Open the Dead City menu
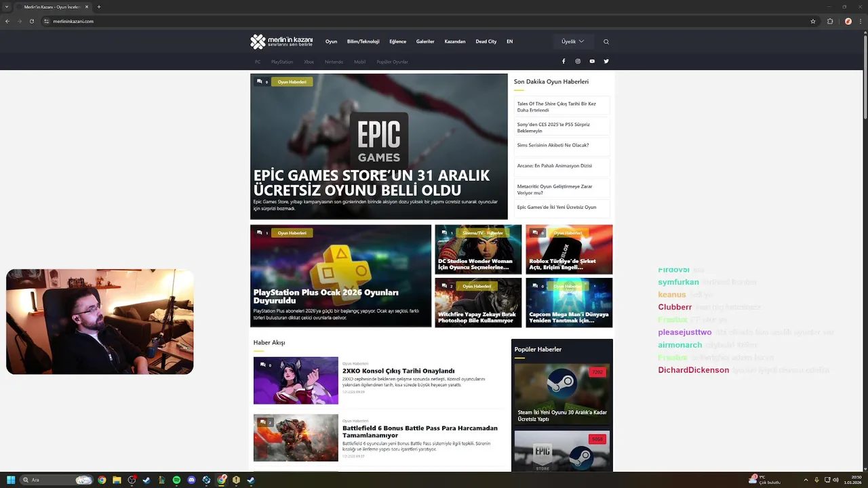Image resolution: width=868 pixels, height=488 pixels. click(486, 41)
